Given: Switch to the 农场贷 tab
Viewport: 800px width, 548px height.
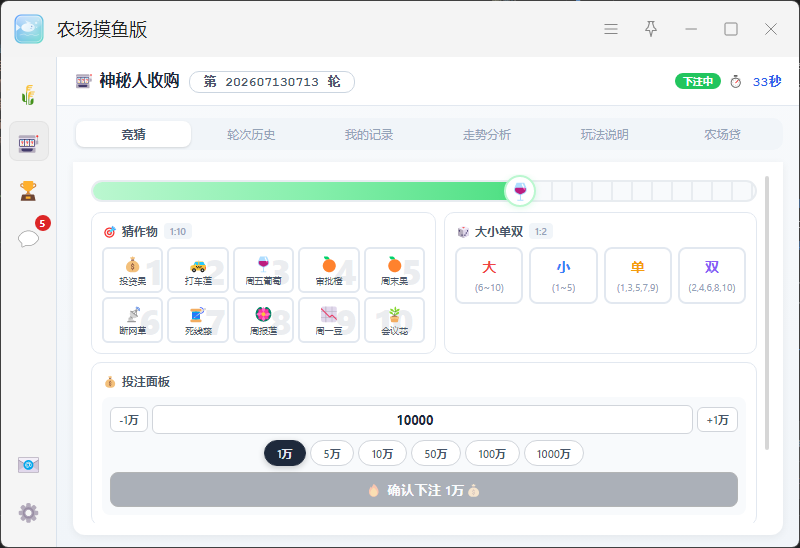Looking at the screenshot, I should tap(722, 134).
